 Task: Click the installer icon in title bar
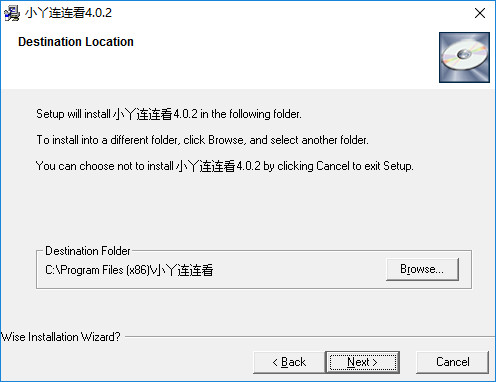click(x=12, y=13)
